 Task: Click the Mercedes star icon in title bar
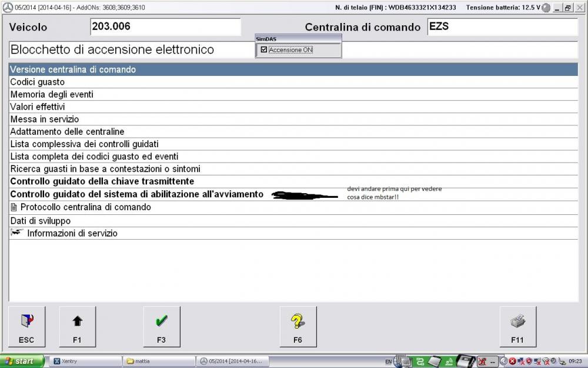click(x=8, y=8)
